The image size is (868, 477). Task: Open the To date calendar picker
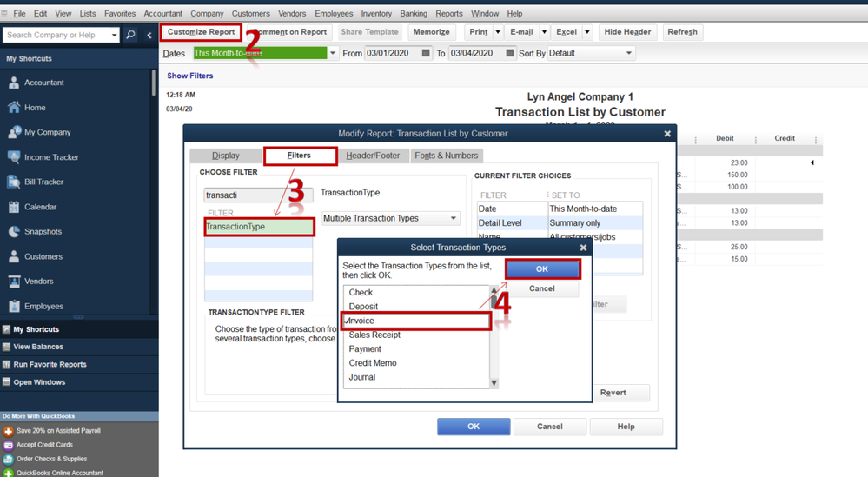pos(510,53)
